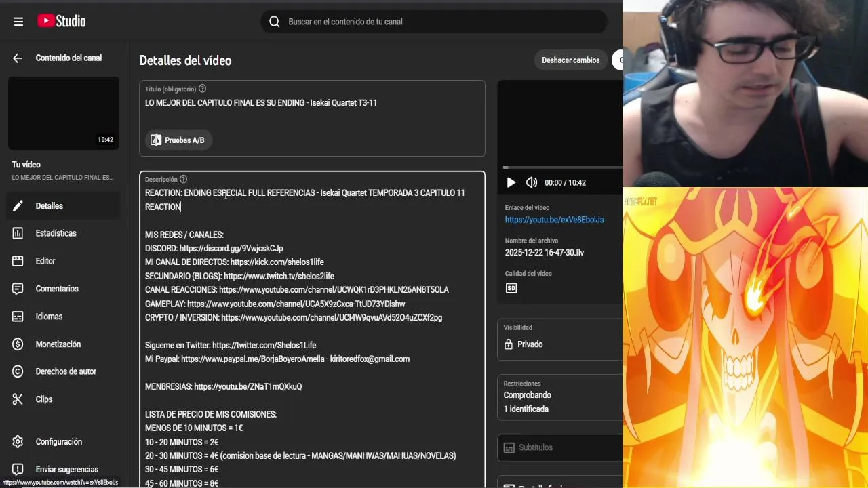
Task: Click the '30 - 45 MINUTOS = 6€' line
Action: (x=182, y=470)
